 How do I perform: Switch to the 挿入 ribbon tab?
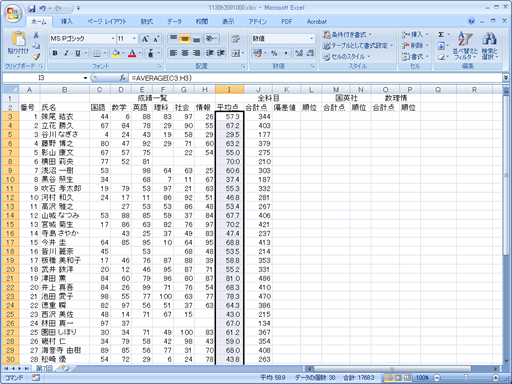click(67, 21)
